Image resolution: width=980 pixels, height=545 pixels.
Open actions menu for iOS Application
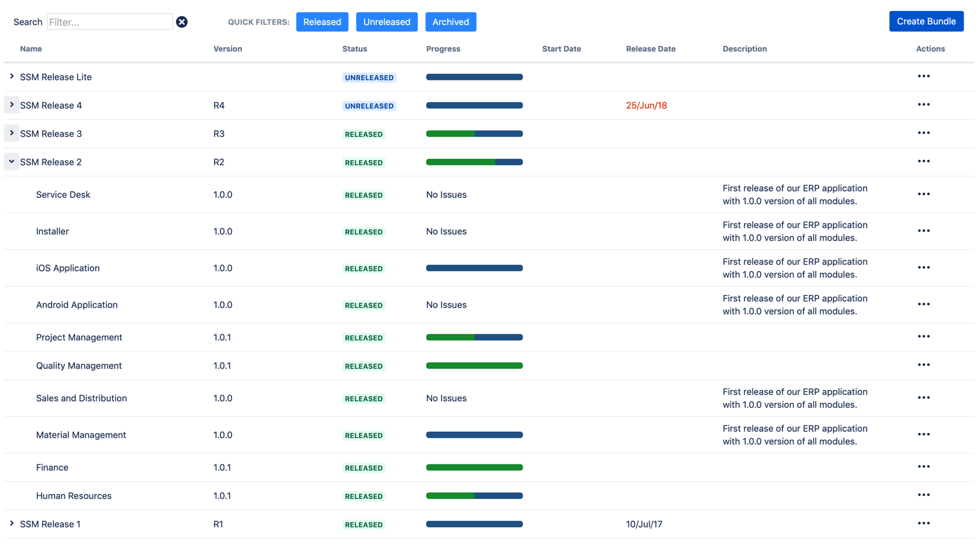[x=923, y=268]
